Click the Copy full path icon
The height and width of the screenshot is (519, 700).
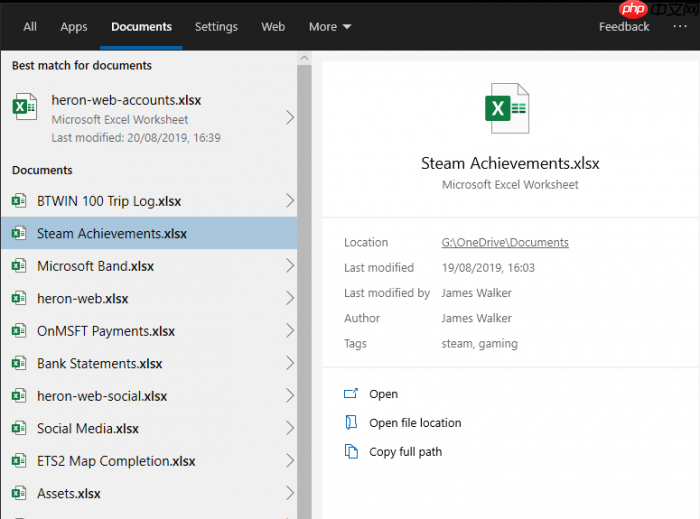pyautogui.click(x=351, y=451)
